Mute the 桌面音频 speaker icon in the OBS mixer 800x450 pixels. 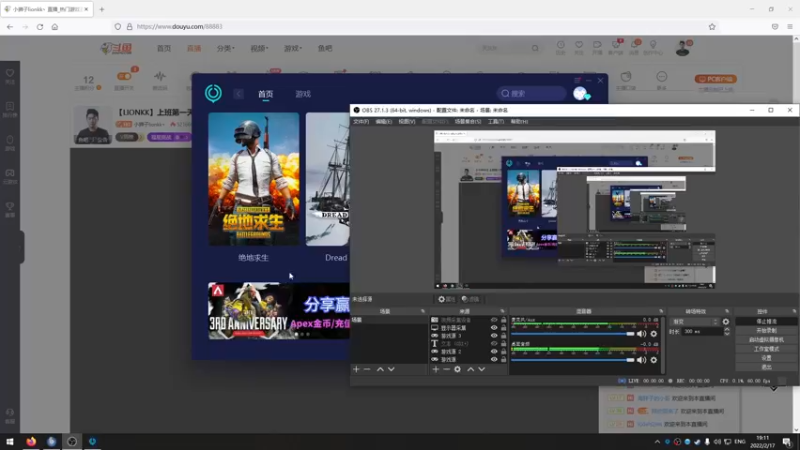point(641,360)
